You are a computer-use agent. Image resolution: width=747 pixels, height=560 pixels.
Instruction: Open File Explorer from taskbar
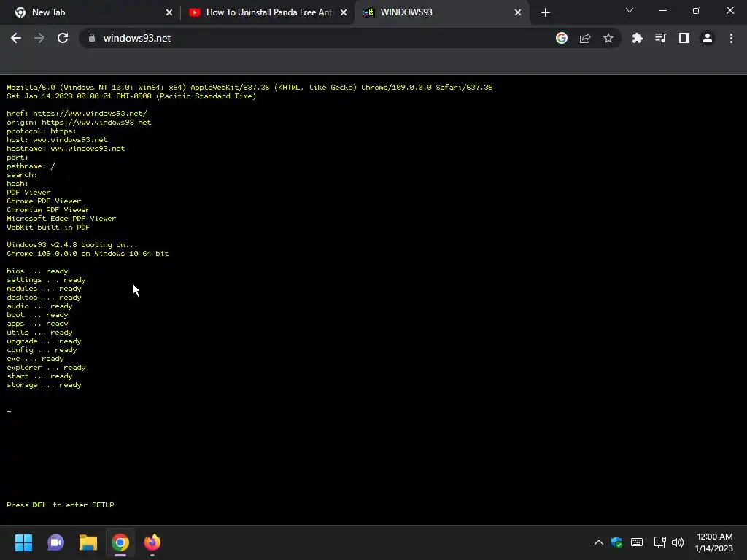tap(88, 542)
